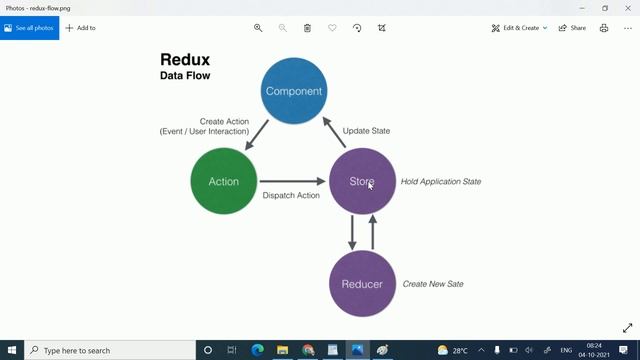This screenshot has height=360, width=640.
Task: Click the purple Store circle
Action: pos(362,181)
